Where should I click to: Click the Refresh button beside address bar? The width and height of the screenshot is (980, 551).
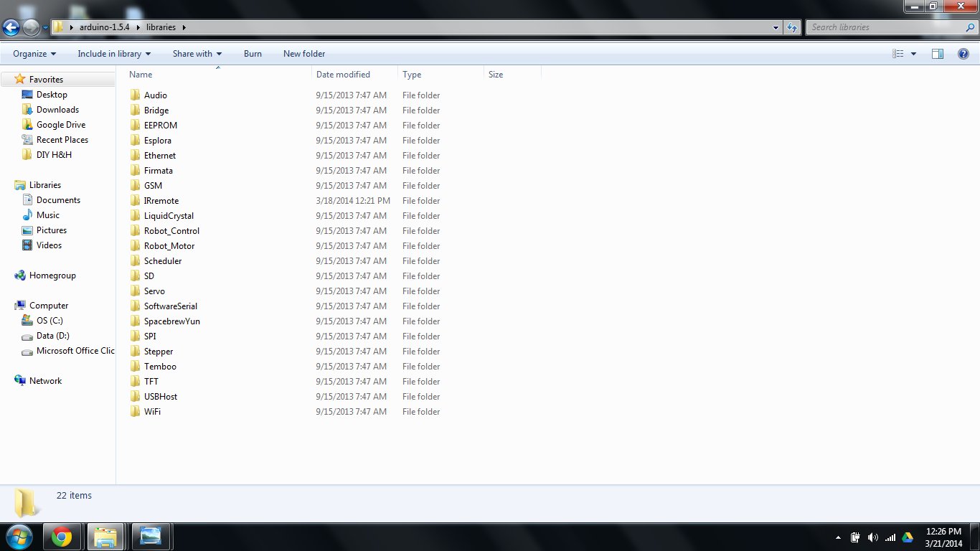(x=792, y=27)
